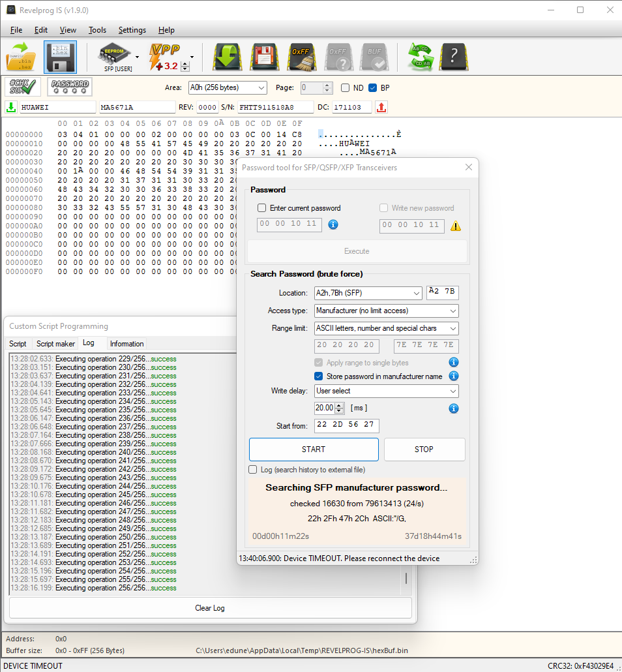
Task: Click the vendor name HUAWEI field
Action: 57,107
